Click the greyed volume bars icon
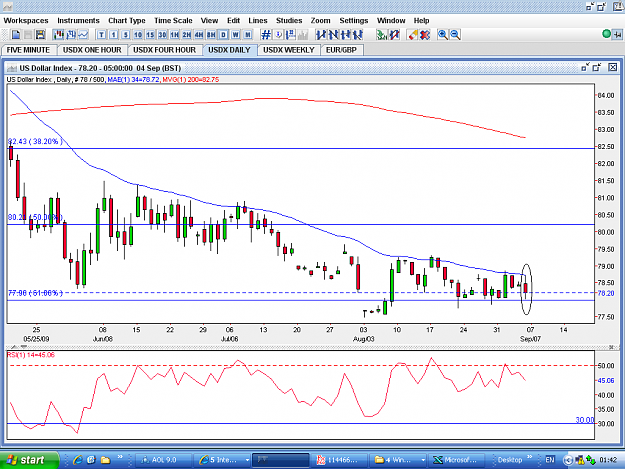This screenshot has width=625, height=469. click(x=303, y=35)
